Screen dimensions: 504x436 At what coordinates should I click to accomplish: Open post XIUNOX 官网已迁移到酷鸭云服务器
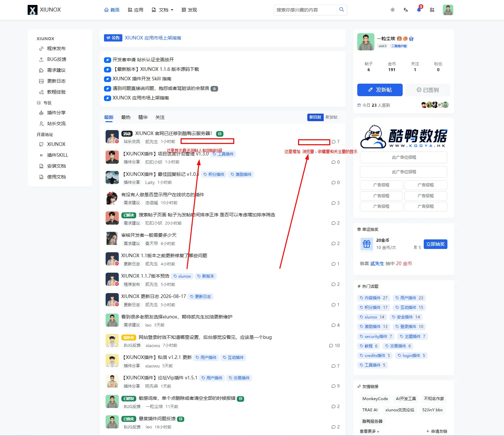coord(174,133)
